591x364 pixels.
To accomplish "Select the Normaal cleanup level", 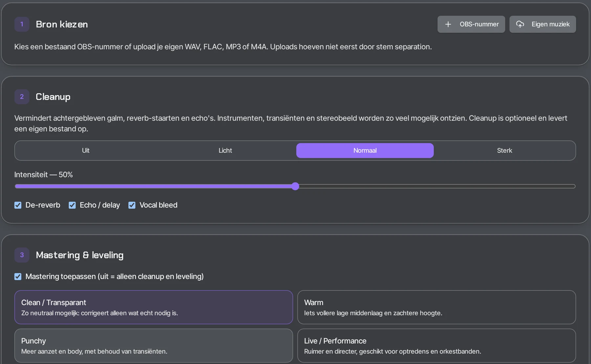I will click(365, 151).
